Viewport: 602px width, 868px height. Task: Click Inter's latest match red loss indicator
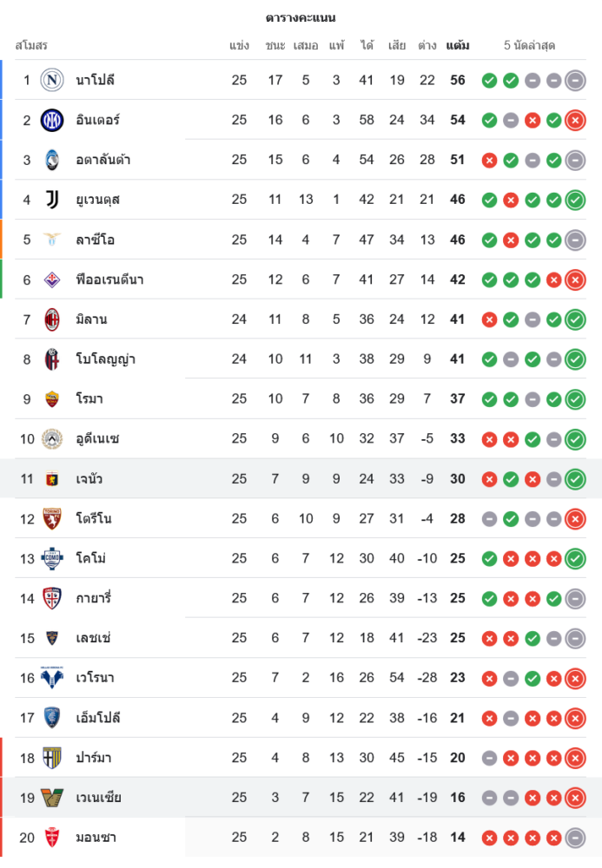(x=575, y=121)
